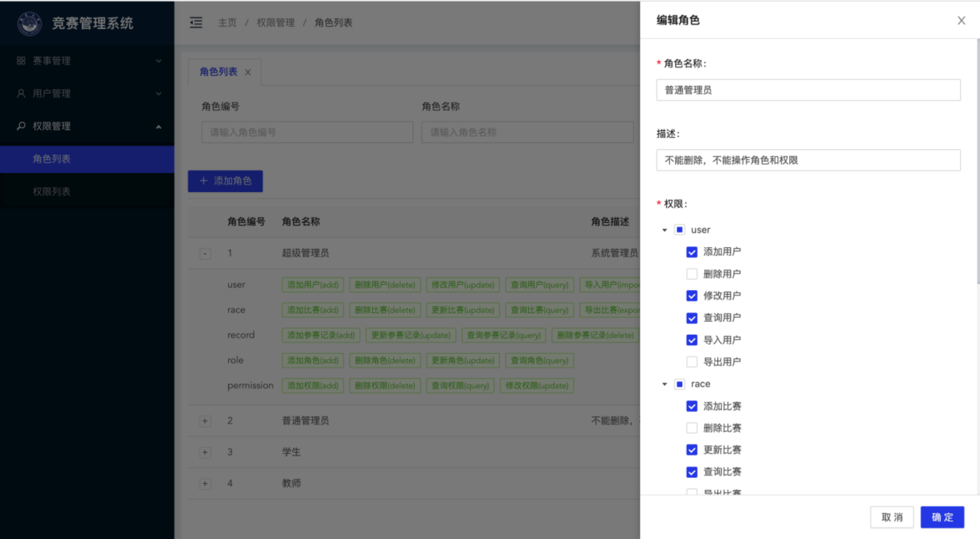Toggle the user group parent checkbox
Image resolution: width=980 pixels, height=539 pixels.
click(679, 230)
